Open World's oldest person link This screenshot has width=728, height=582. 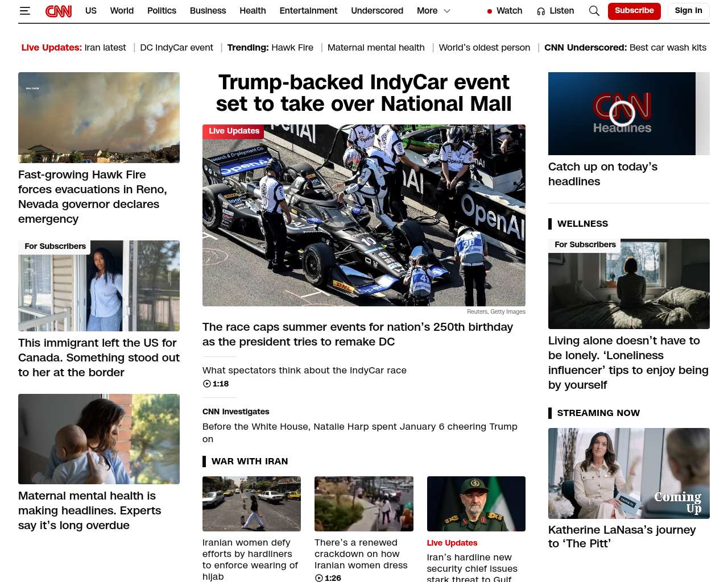485,48
